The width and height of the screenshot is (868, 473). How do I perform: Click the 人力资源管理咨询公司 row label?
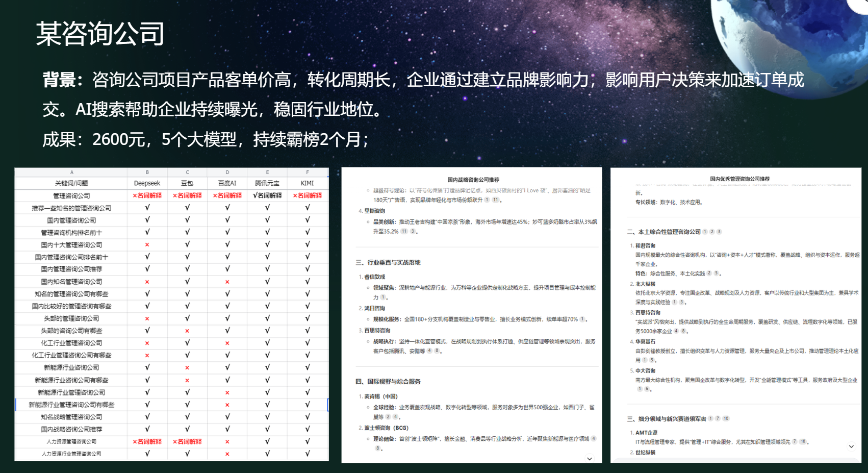tap(71, 441)
